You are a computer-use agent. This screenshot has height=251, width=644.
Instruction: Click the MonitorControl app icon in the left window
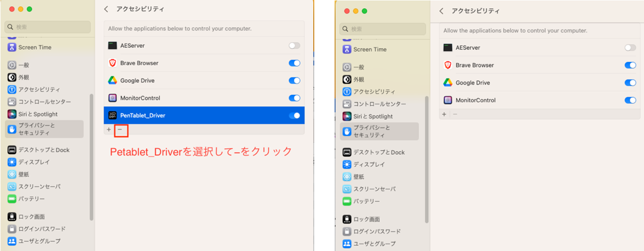(x=112, y=98)
